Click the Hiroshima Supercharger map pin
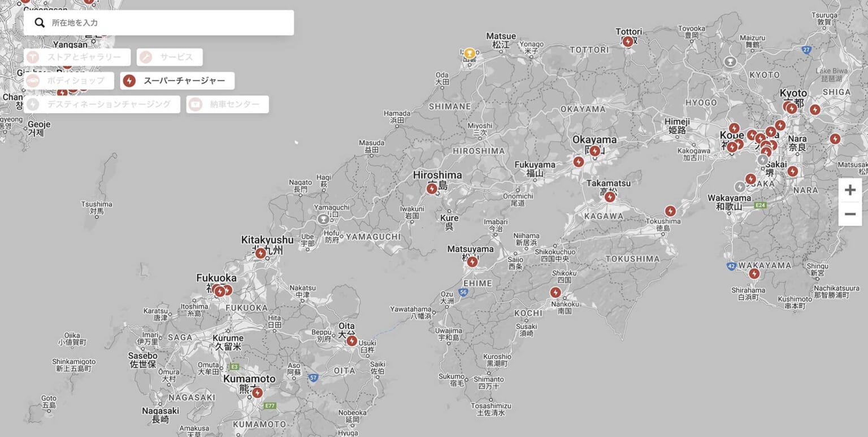Image resolution: width=868 pixels, height=437 pixels. click(x=432, y=189)
